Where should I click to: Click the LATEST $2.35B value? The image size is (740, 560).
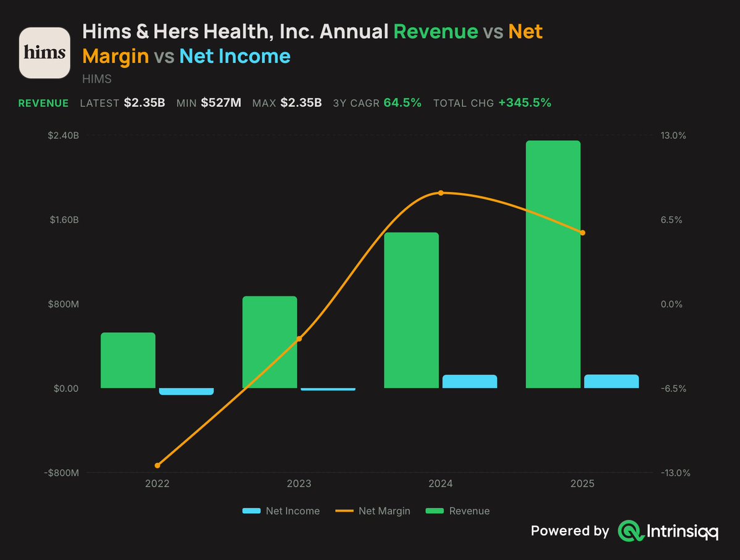coord(144,103)
